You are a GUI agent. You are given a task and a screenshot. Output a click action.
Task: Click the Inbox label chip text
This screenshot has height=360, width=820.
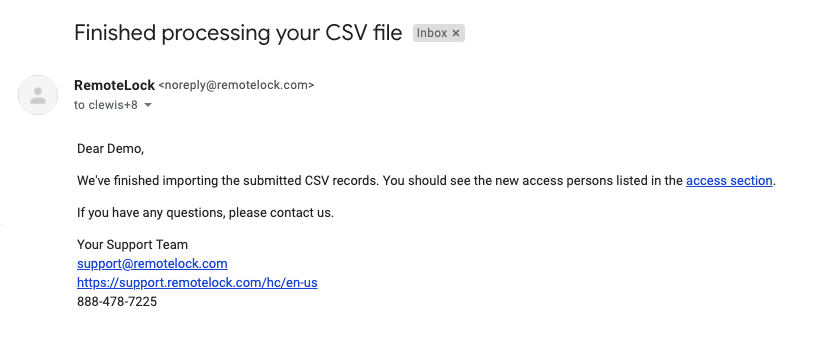click(432, 33)
